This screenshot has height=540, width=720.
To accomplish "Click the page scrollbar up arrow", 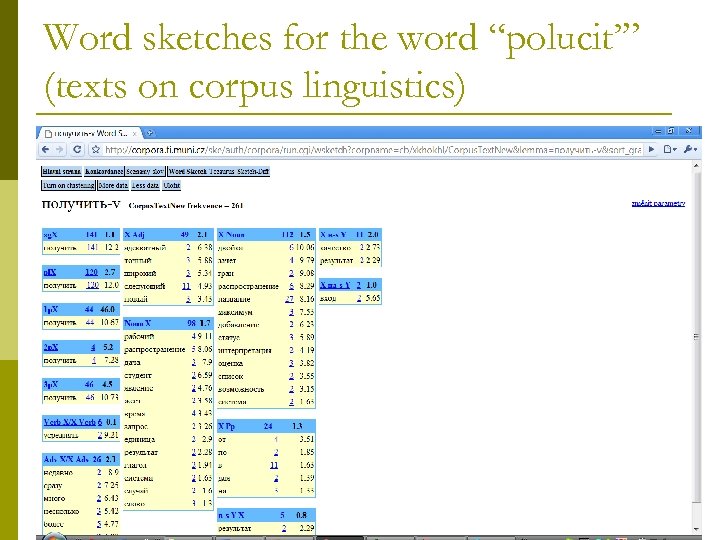I will 697,165.
